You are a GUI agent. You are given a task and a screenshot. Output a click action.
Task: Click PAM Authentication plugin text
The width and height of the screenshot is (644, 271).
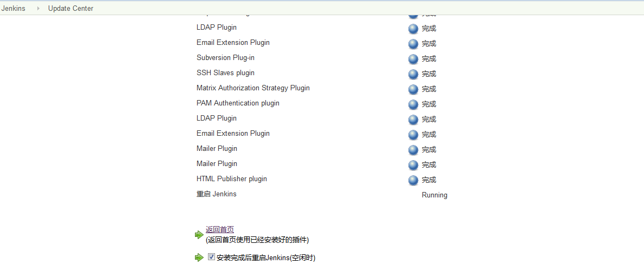point(238,103)
